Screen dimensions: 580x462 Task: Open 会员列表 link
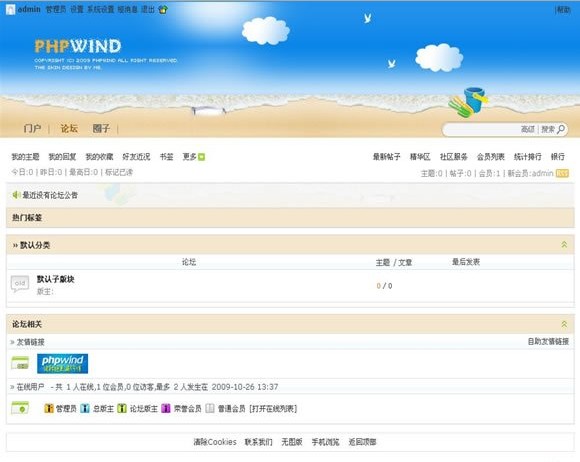(490, 157)
